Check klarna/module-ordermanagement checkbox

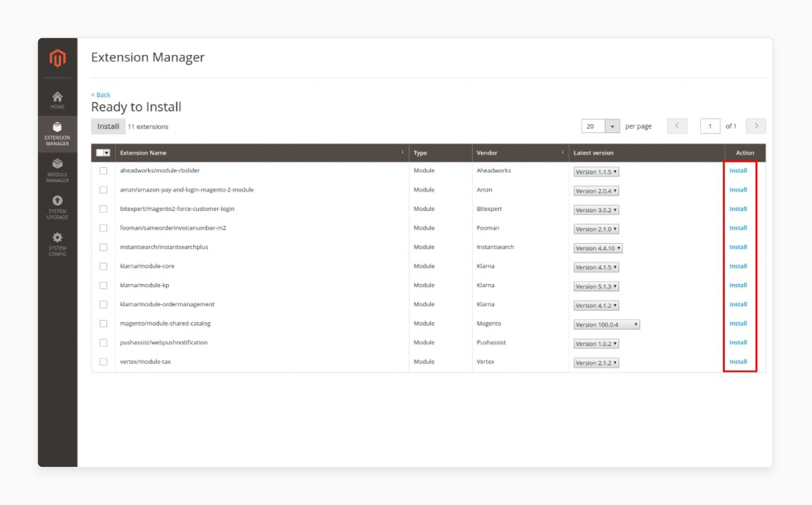103,304
